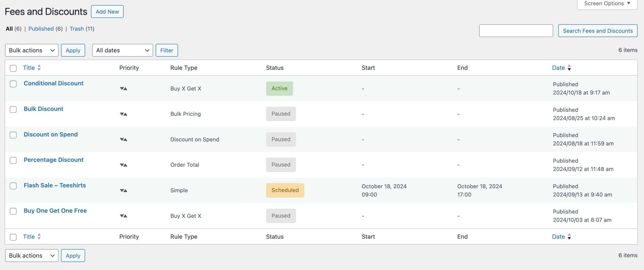Open the bottom Bulk actions dropdown

click(x=32, y=256)
